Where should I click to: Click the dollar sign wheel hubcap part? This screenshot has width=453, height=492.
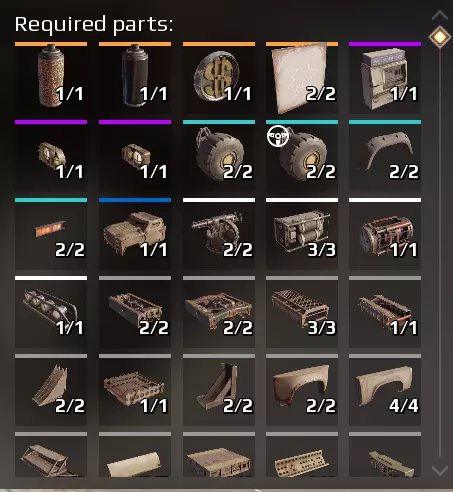tap(219, 78)
